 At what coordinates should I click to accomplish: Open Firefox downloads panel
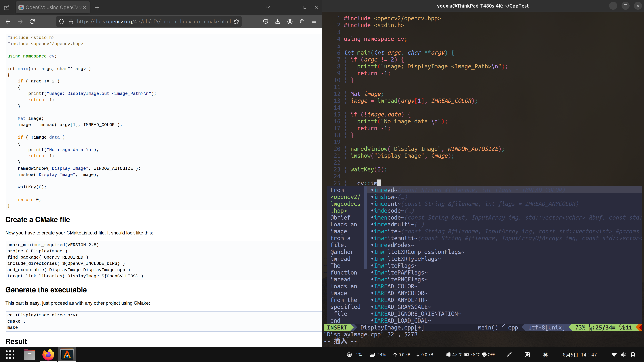(278, 21)
